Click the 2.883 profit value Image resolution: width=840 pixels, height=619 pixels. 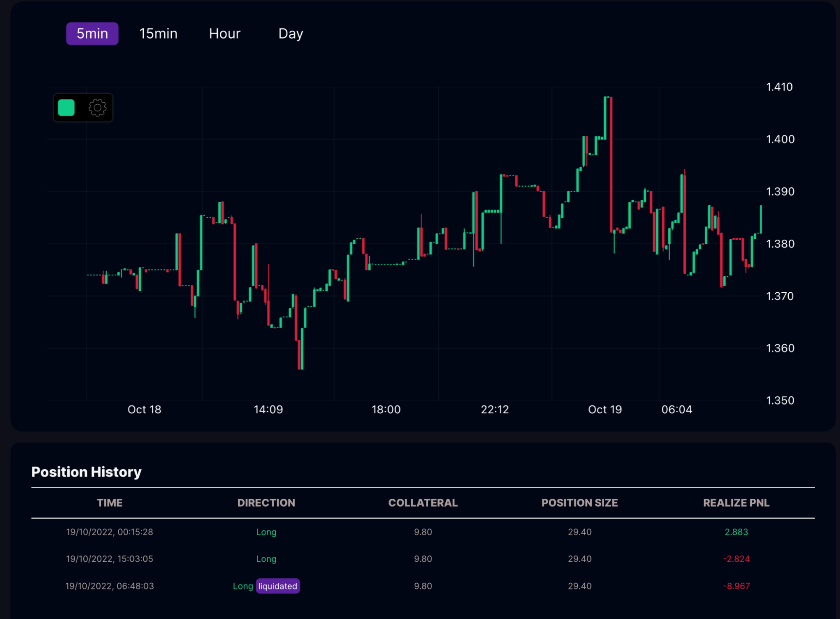pos(736,532)
